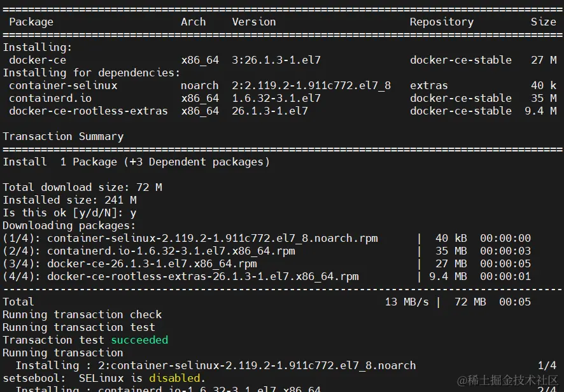Screen dimensions: 564x392
Task: Click the 'Installing for dependencies:' line
Action: [x=92, y=73]
